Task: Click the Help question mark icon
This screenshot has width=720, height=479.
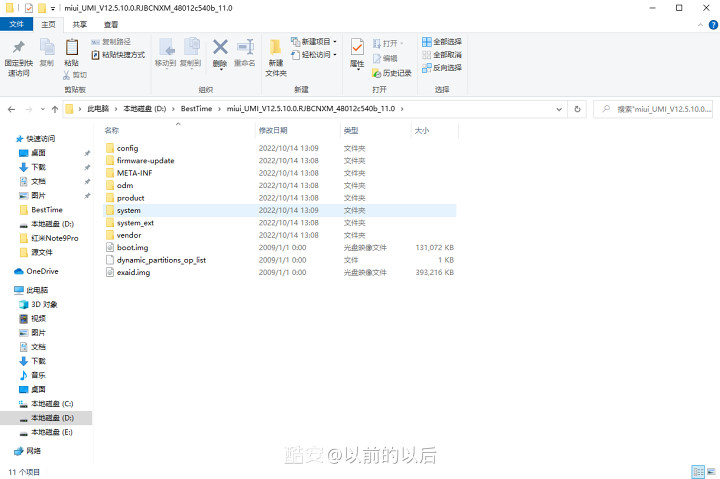Action: pos(713,25)
